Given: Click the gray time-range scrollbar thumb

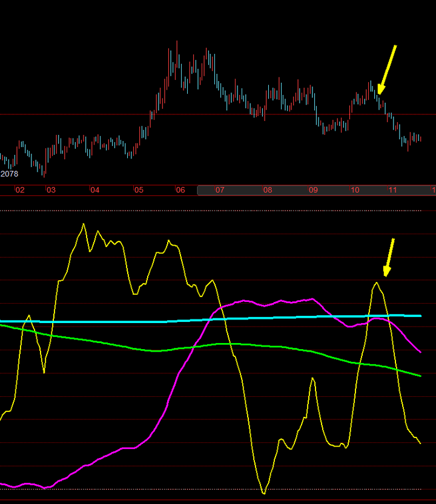Looking at the screenshot, I should click(317, 190).
